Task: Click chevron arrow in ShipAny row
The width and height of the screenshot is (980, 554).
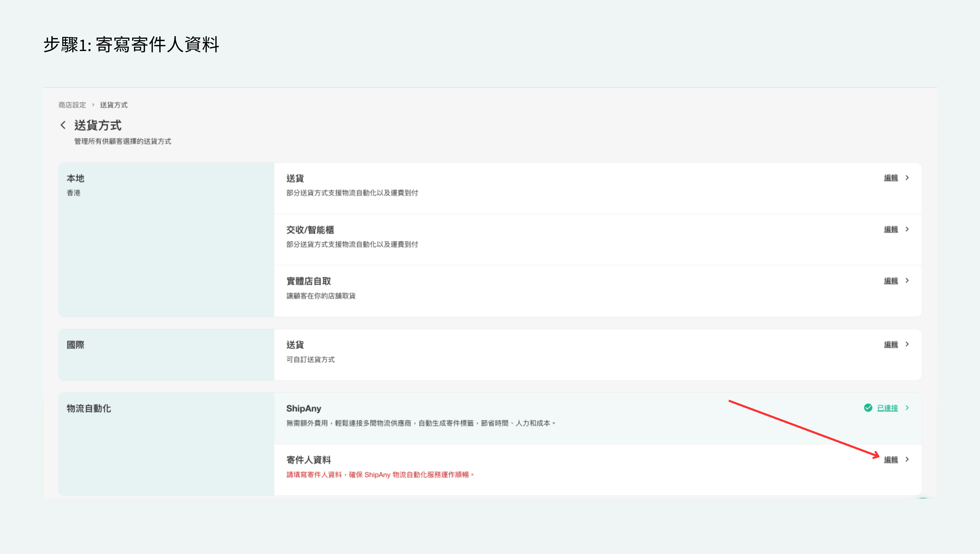Action: click(x=907, y=408)
